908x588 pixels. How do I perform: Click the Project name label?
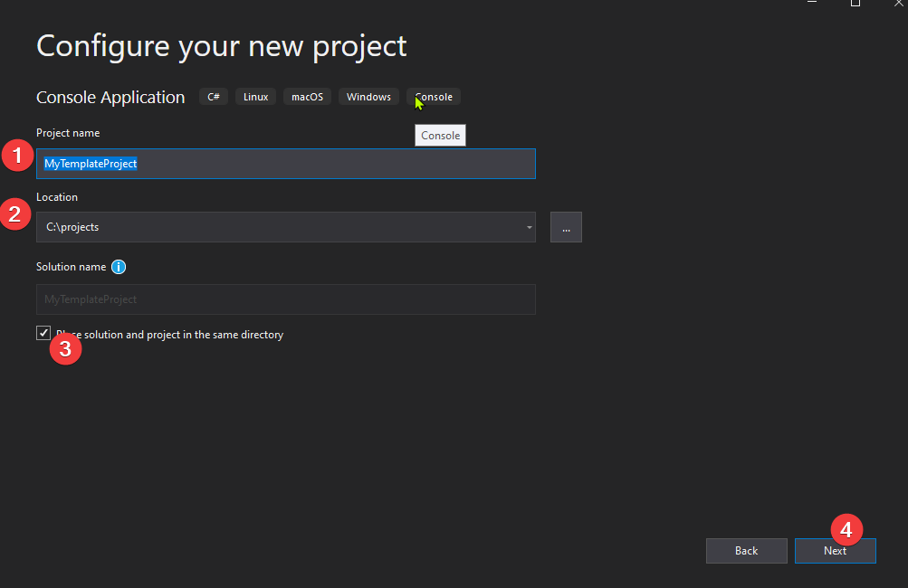coord(68,133)
